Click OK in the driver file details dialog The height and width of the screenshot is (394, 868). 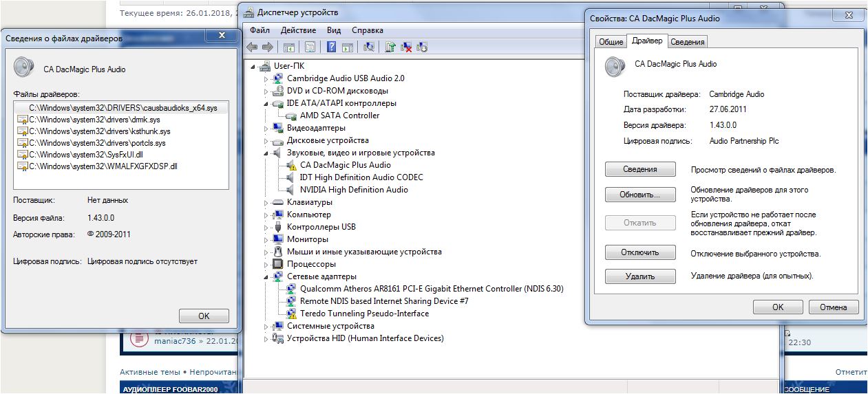204,316
